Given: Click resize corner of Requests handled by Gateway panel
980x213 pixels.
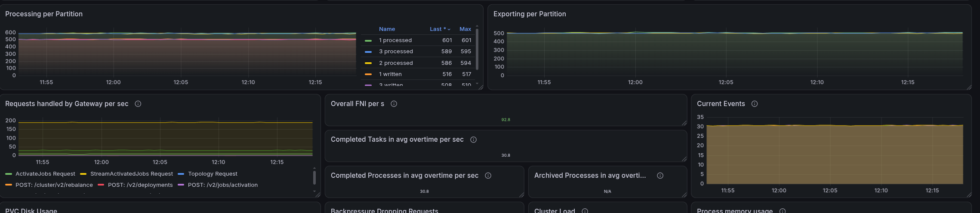Looking at the screenshot, I should coord(318,195).
